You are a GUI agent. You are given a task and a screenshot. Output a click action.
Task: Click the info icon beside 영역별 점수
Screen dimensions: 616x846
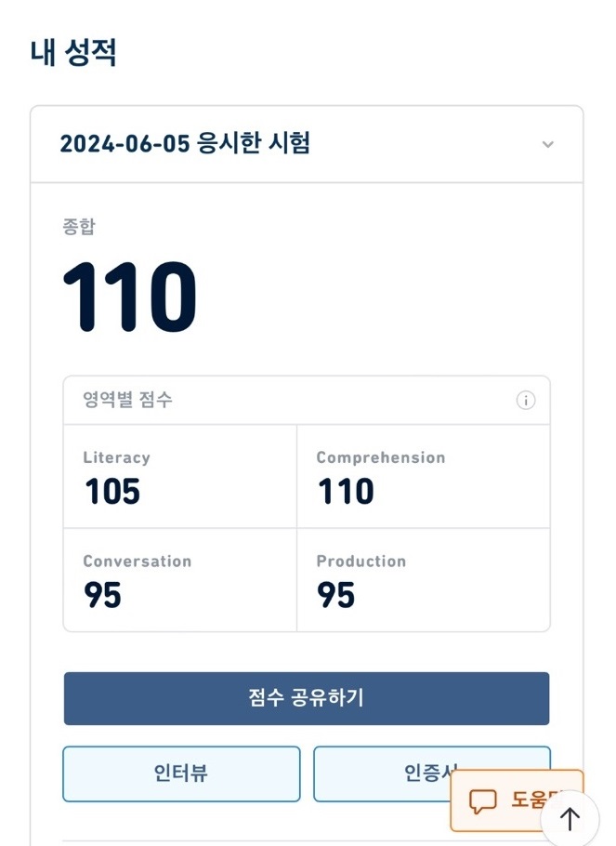pyautogui.click(x=526, y=401)
